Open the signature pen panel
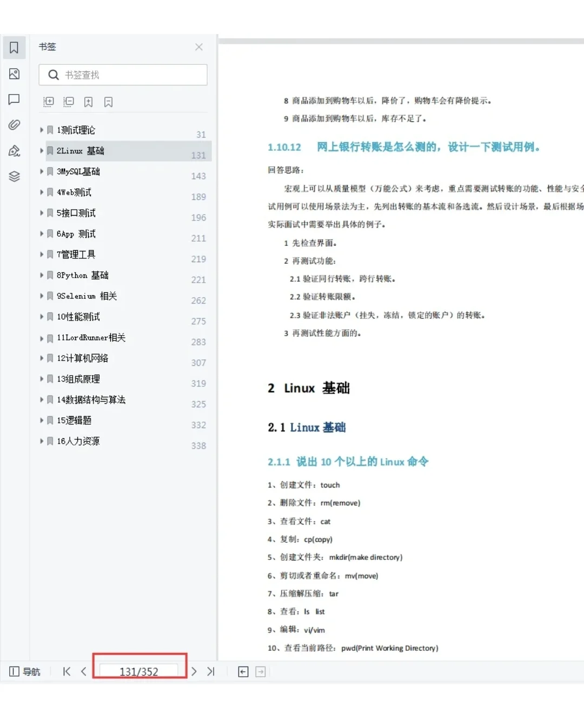This screenshot has height=728, width=584. pos(14,150)
